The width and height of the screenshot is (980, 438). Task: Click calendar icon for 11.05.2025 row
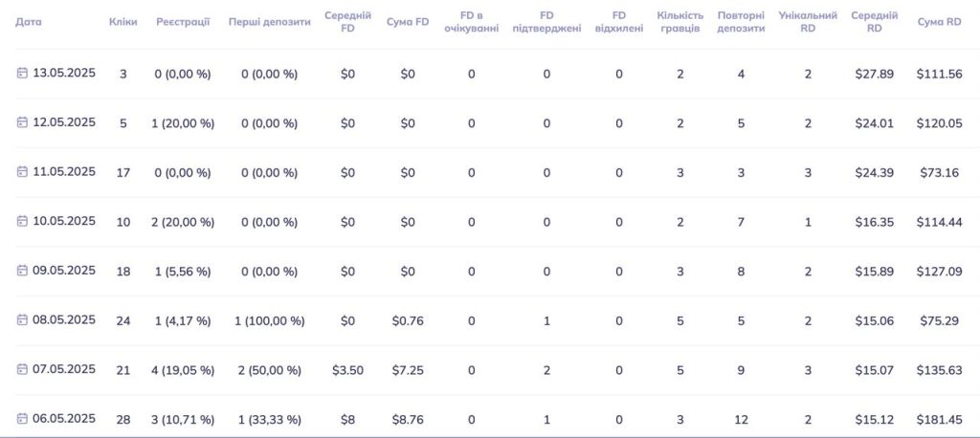click(x=22, y=172)
